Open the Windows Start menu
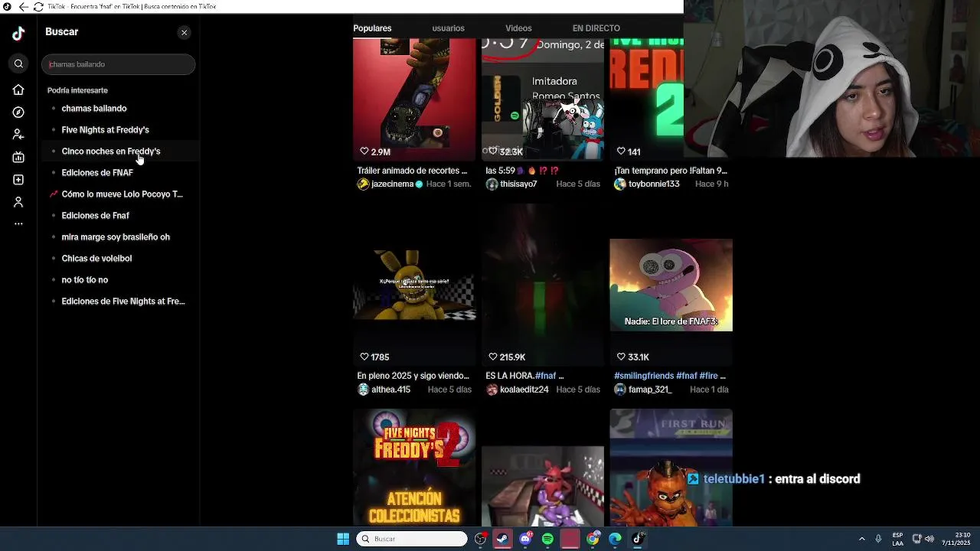 point(343,539)
